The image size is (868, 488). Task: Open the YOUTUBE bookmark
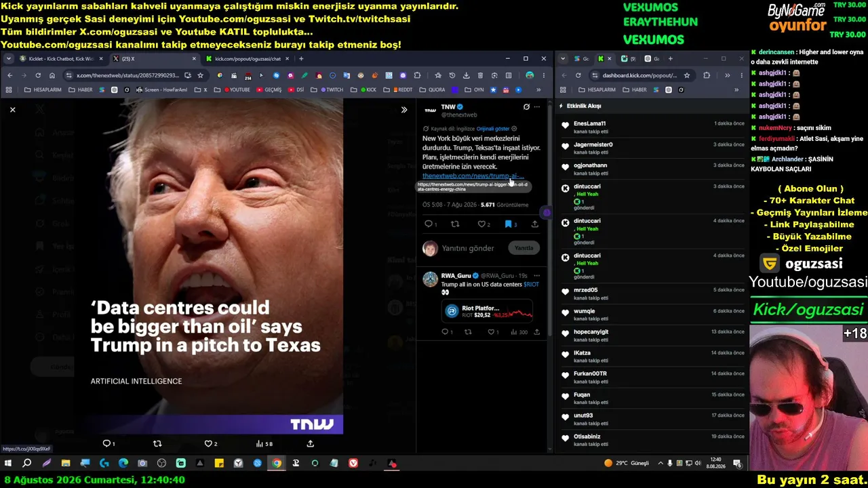point(237,89)
